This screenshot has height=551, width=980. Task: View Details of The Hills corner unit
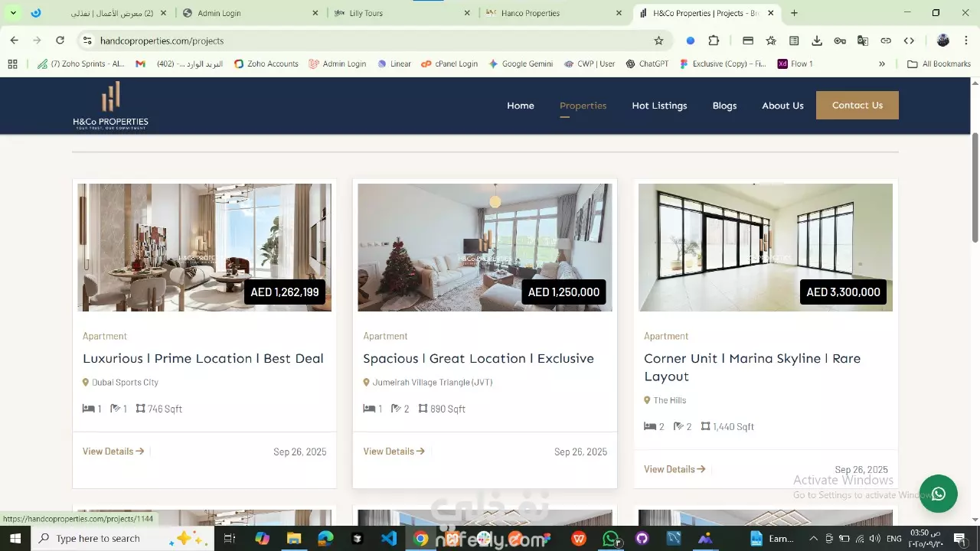pos(675,469)
